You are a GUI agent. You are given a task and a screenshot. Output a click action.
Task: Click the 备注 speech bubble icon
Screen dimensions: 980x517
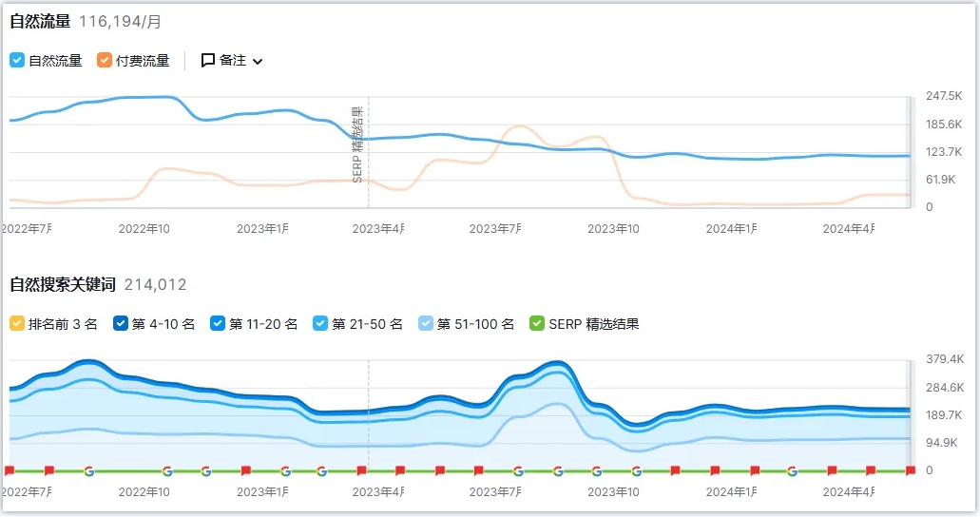[208, 60]
